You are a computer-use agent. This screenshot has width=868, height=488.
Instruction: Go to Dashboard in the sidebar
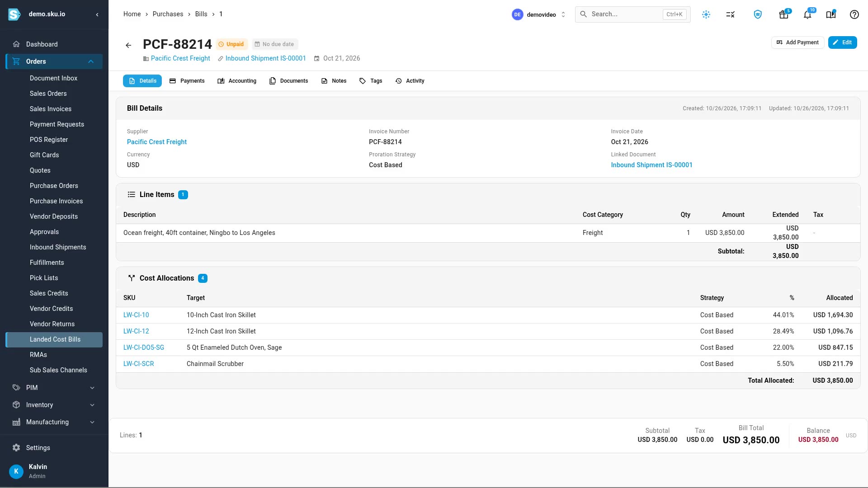click(x=54, y=44)
